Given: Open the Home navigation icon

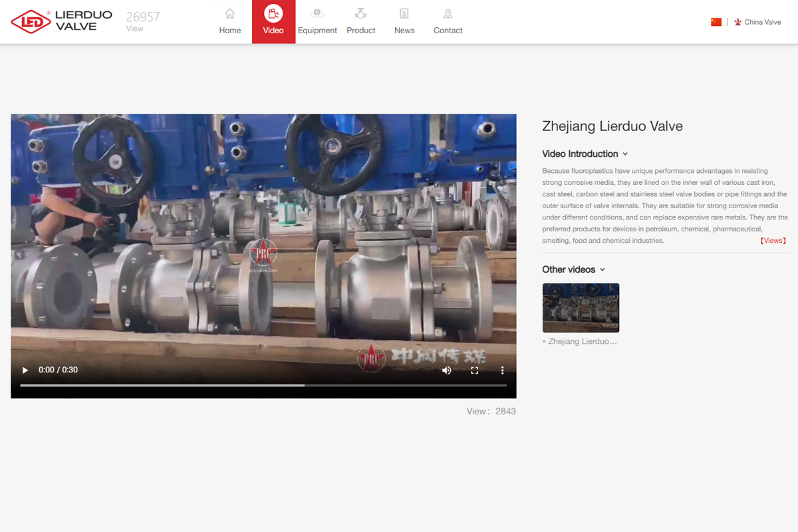Looking at the screenshot, I should 230,14.
